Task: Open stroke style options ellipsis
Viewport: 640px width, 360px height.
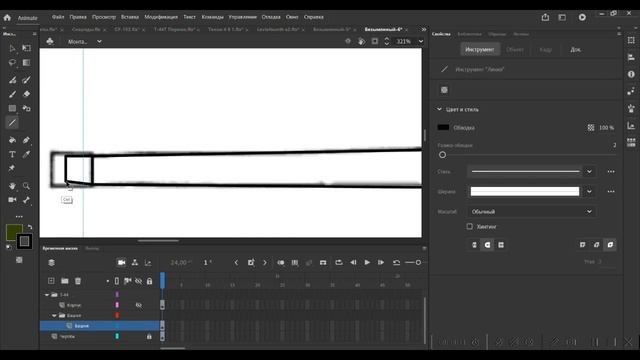Action: point(611,171)
